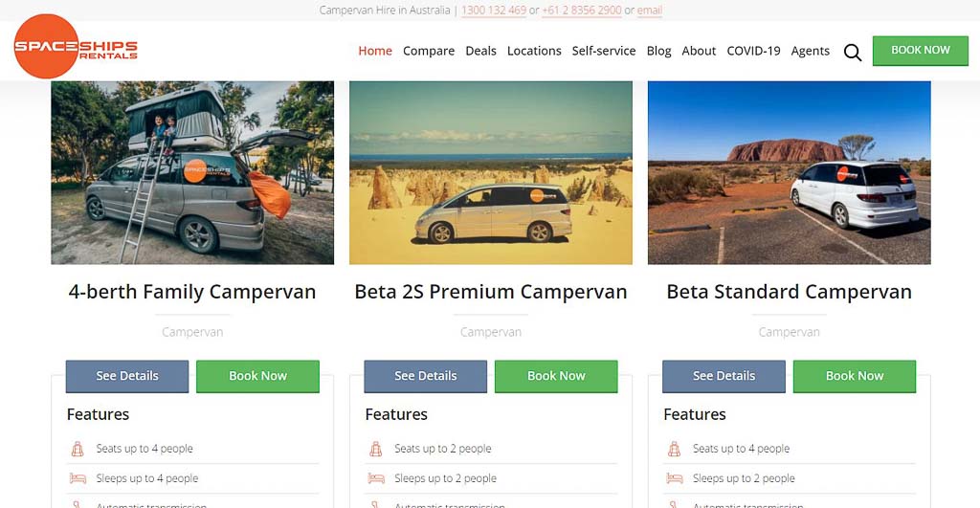
Task: Click 'Sleeps up to 2 people' under Beta Standard
Action: click(x=744, y=478)
